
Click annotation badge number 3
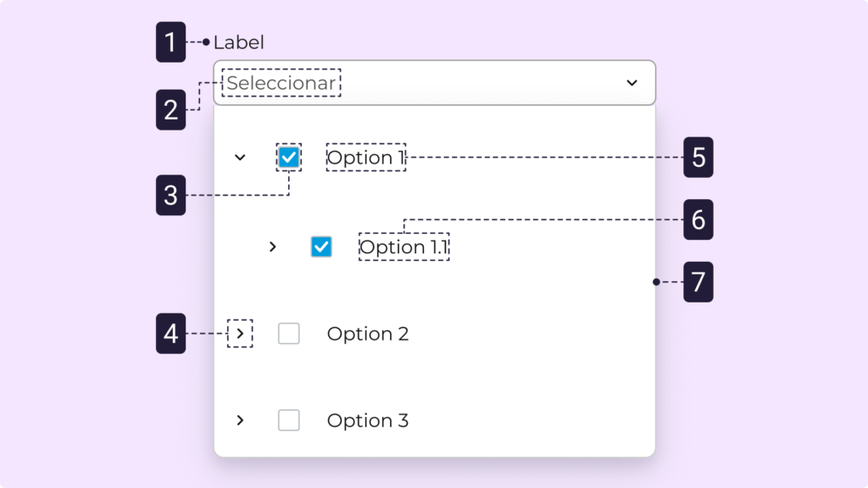170,196
